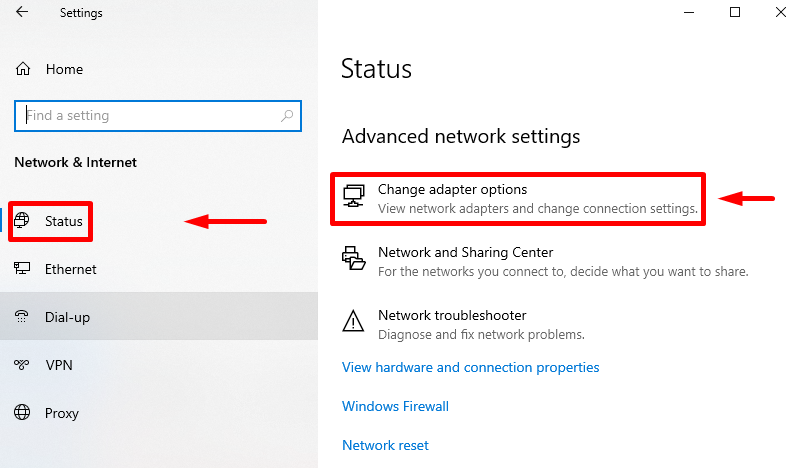Click the magnifier icon in search box
Image resolution: width=794 pixels, height=468 pixels.
(x=287, y=115)
